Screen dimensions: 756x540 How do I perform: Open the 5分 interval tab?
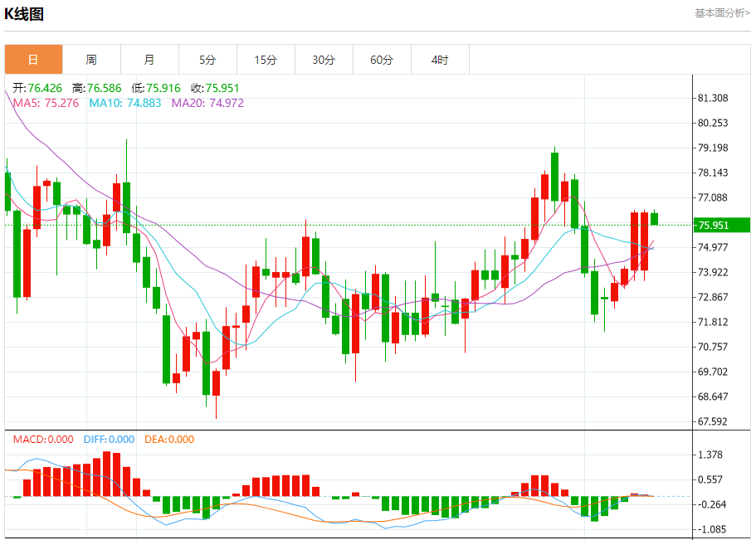(207, 59)
